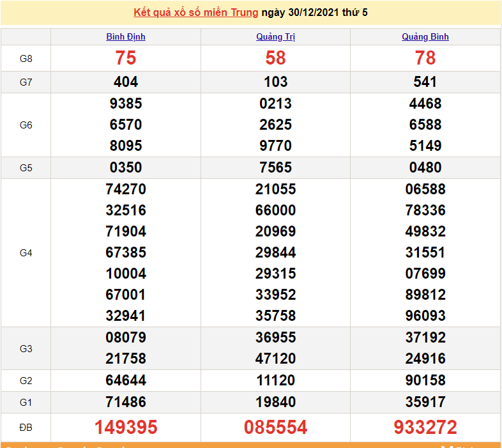Select the G4 row label
502x448 pixels.
coord(26,252)
